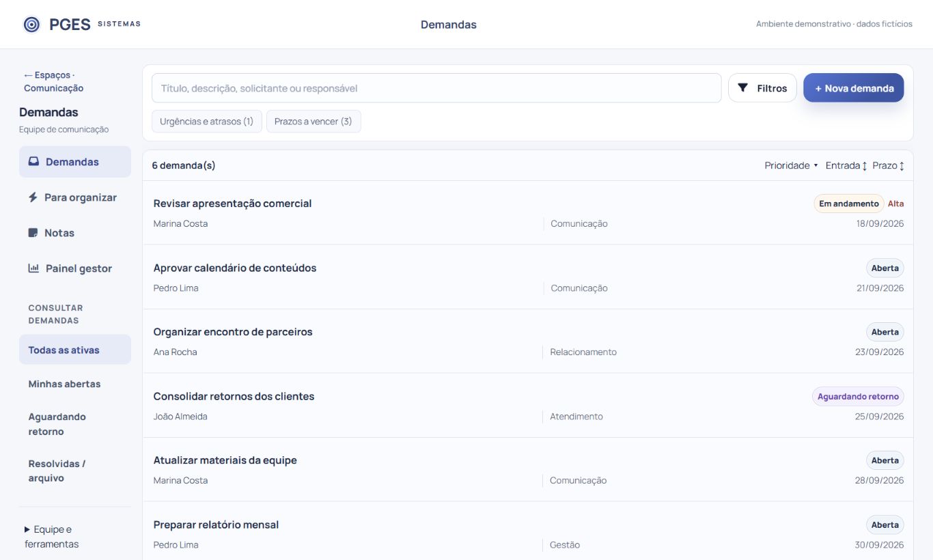
Task: Show Aguardando retorno demands
Action: coord(75,424)
